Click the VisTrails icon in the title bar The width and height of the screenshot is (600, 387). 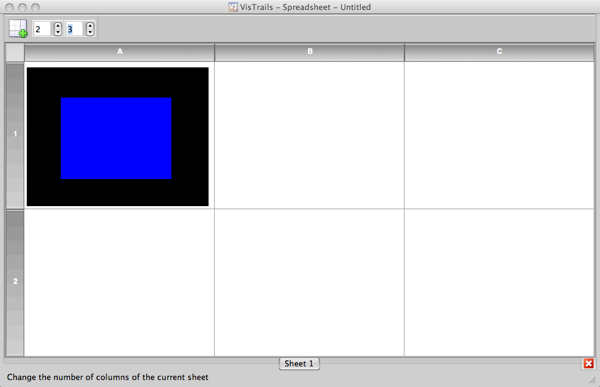point(233,7)
